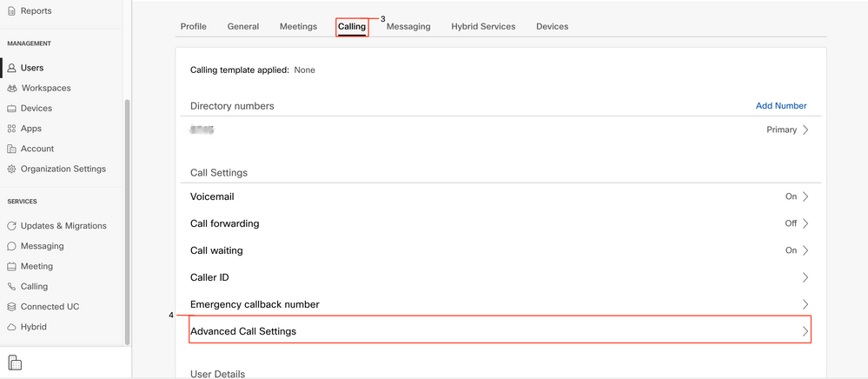Click the Calling phone icon in sidebar
Image resolution: width=868 pixels, height=379 pixels.
point(12,287)
